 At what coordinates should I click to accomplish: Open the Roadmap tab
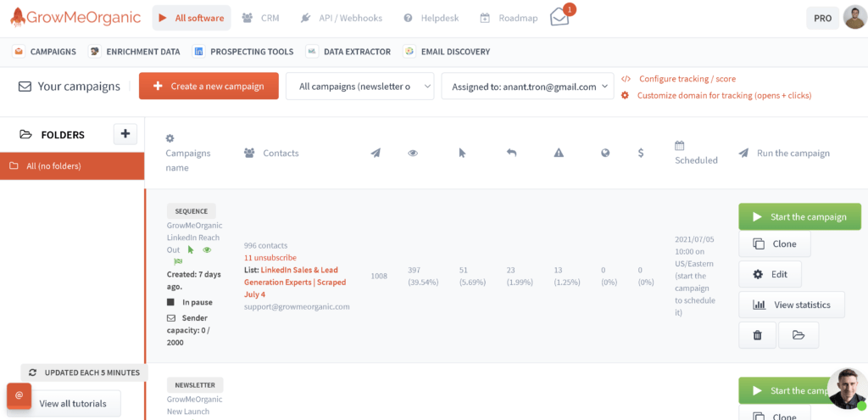[509, 18]
